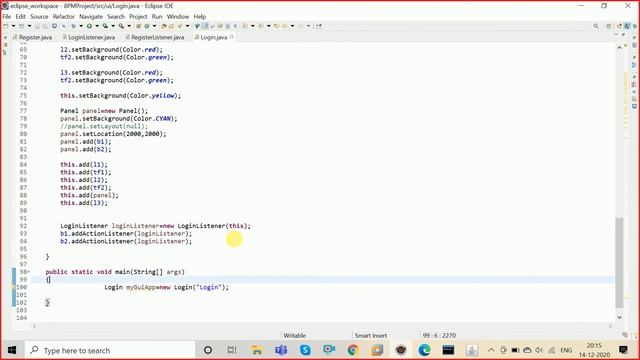
Task: Click the Coverage launch toolbar icon
Action: pyautogui.click(x=105, y=26)
